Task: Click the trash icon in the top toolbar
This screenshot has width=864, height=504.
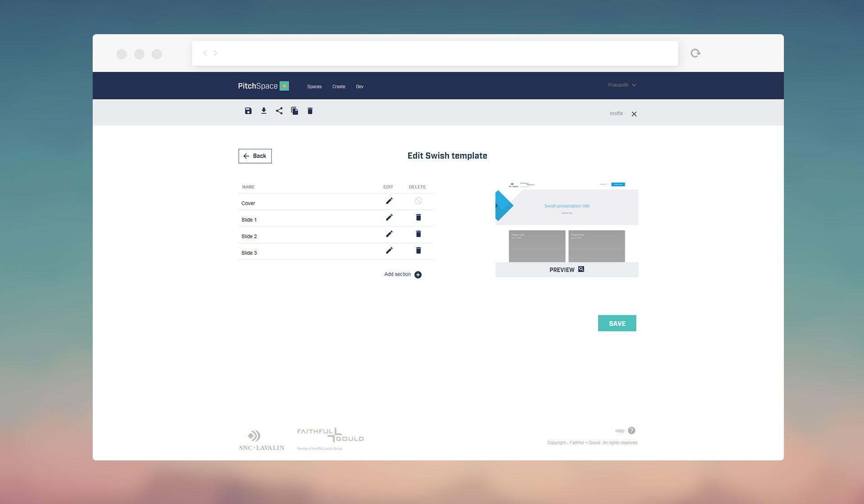Action: tap(310, 111)
